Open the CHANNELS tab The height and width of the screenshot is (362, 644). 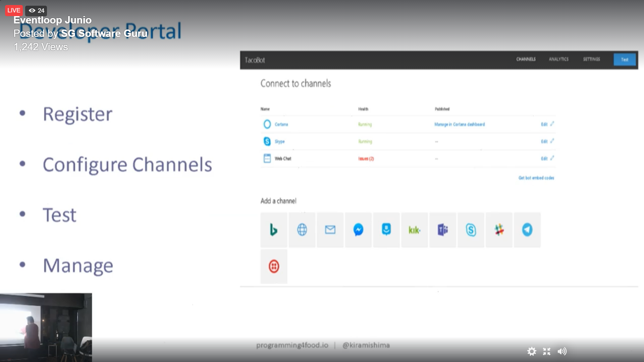(x=526, y=59)
